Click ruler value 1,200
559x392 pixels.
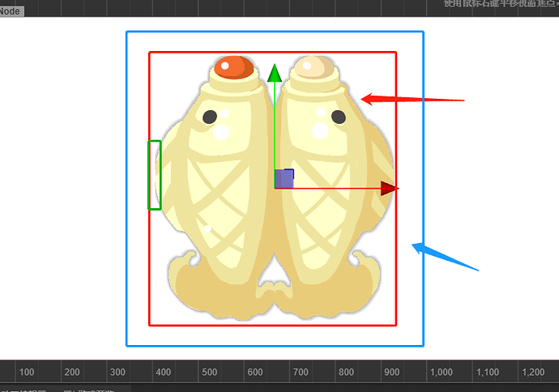[x=533, y=373]
